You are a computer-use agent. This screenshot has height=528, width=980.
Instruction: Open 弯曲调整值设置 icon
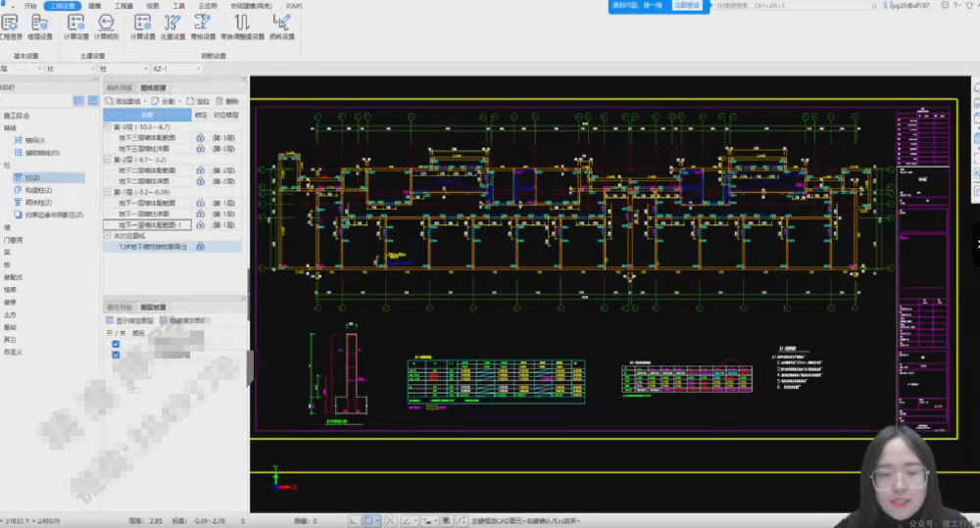pyautogui.click(x=242, y=26)
